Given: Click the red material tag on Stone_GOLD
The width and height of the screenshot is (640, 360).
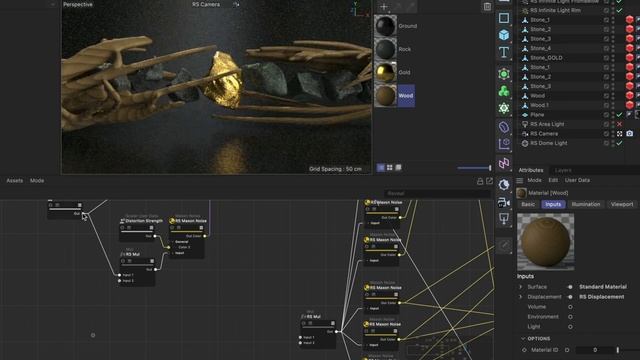Looking at the screenshot, I should [629, 58].
